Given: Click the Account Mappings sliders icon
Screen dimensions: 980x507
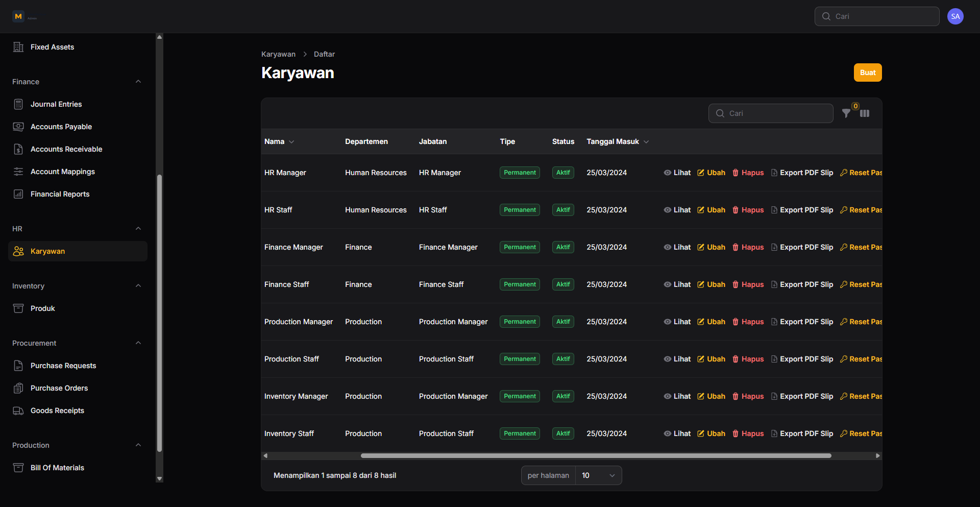Looking at the screenshot, I should pyautogui.click(x=18, y=172).
